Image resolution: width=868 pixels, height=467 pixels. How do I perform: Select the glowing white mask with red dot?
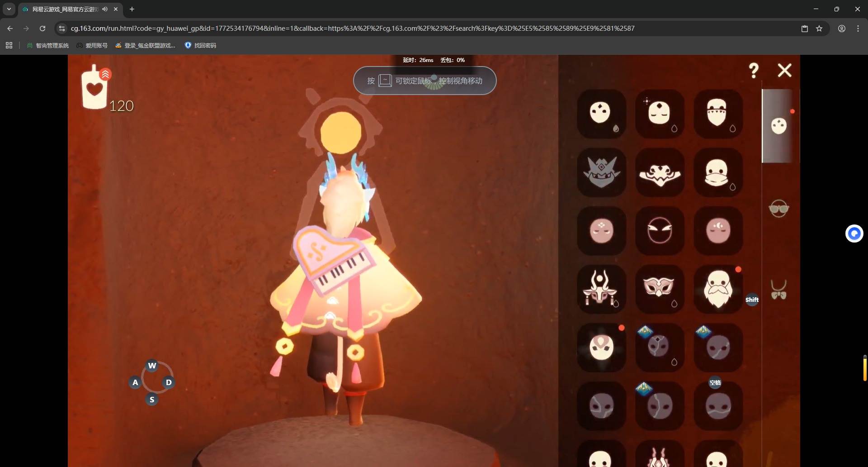[x=602, y=347]
